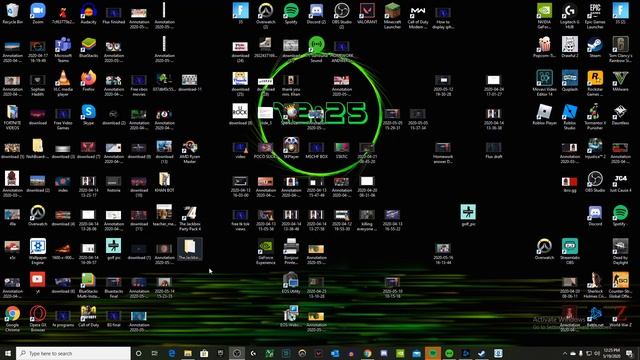Viewport: 640px width, 360px height.
Task: Launch the Firefox desktop shortcut
Action: pos(88,81)
